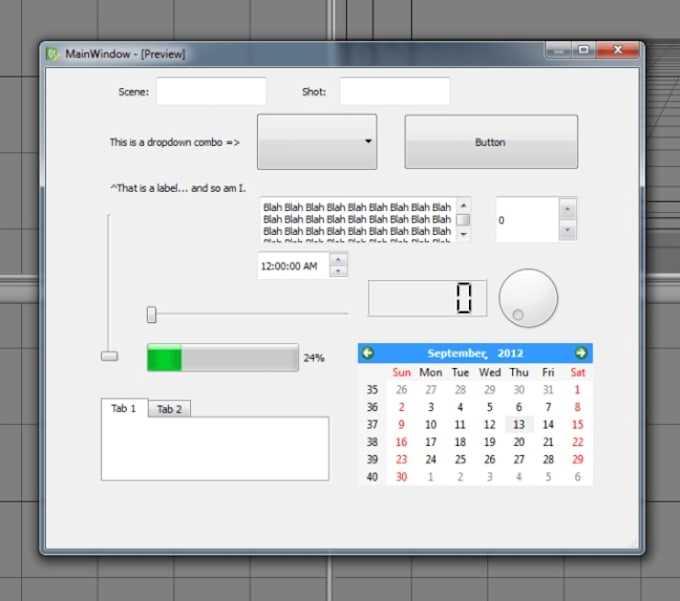Click the 'That is a label' text
The image size is (680, 601).
pyautogui.click(x=178, y=188)
